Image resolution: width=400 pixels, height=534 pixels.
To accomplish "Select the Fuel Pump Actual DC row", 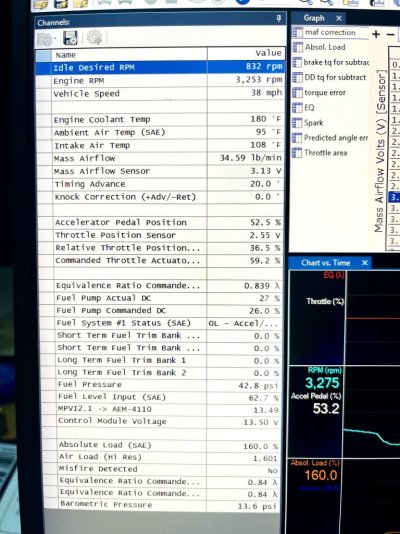I will click(160, 298).
